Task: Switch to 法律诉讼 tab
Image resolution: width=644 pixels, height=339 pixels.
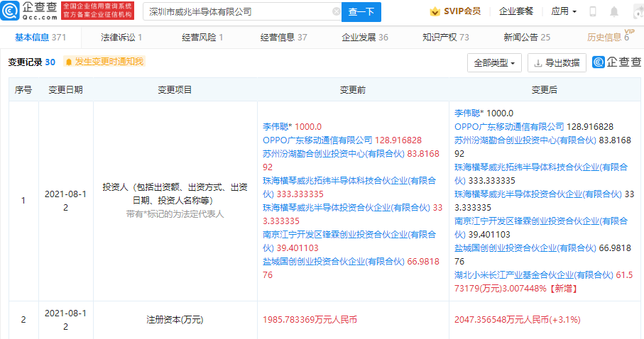Action: point(121,38)
